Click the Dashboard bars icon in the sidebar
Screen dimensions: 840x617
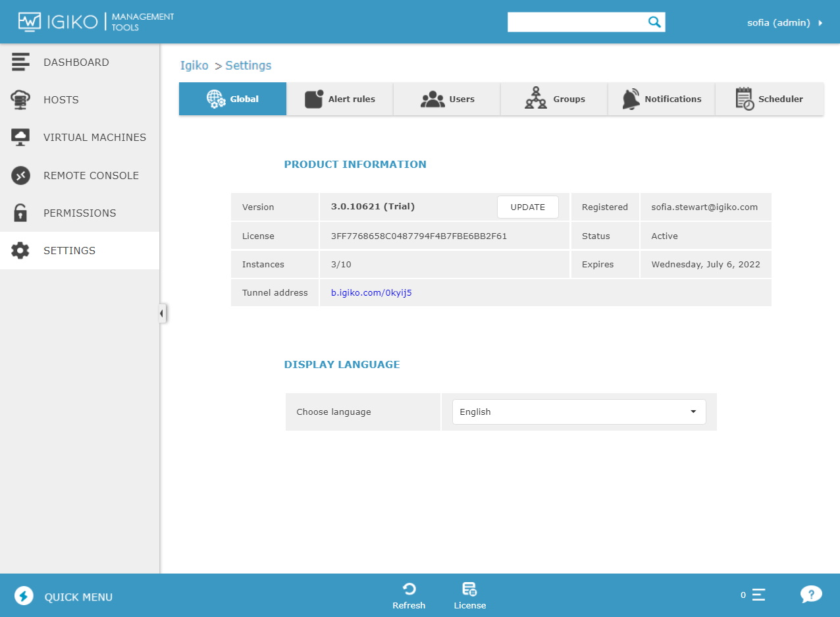point(20,62)
